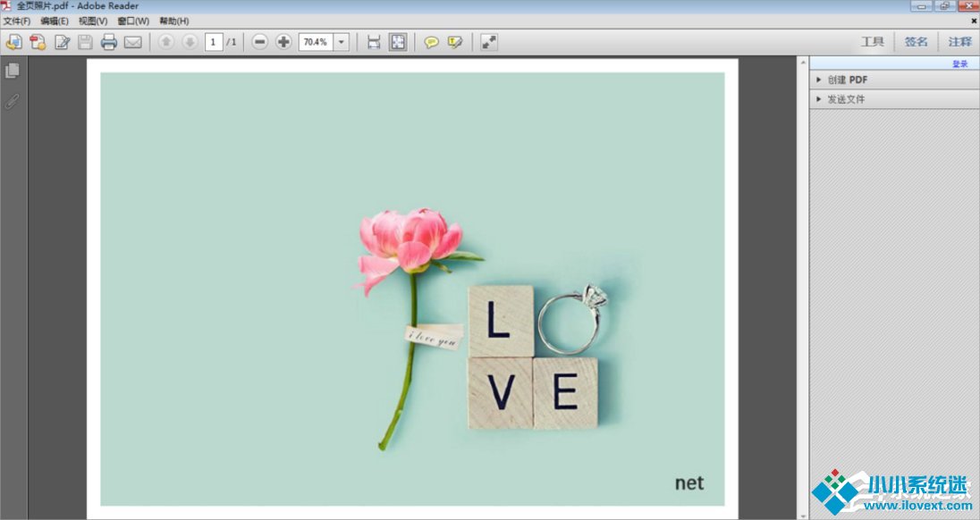Select the highlight text tool
Viewport: 980px width, 520px height.
click(x=455, y=42)
